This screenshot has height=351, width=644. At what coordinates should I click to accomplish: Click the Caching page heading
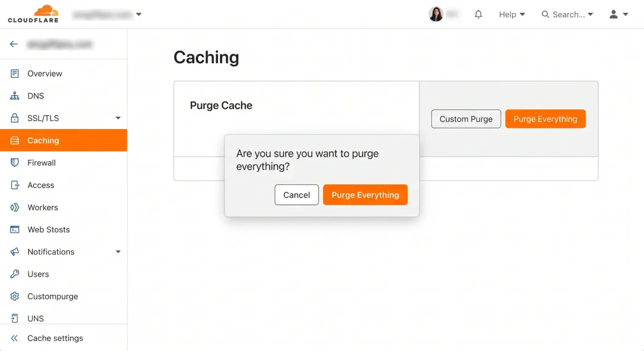tap(207, 57)
